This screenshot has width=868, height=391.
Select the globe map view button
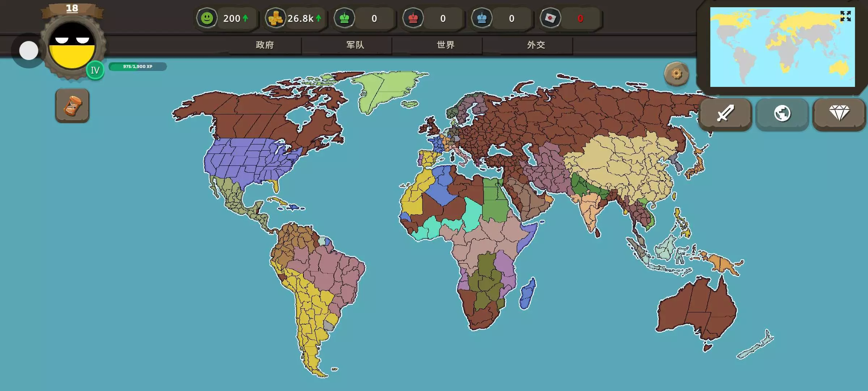782,113
